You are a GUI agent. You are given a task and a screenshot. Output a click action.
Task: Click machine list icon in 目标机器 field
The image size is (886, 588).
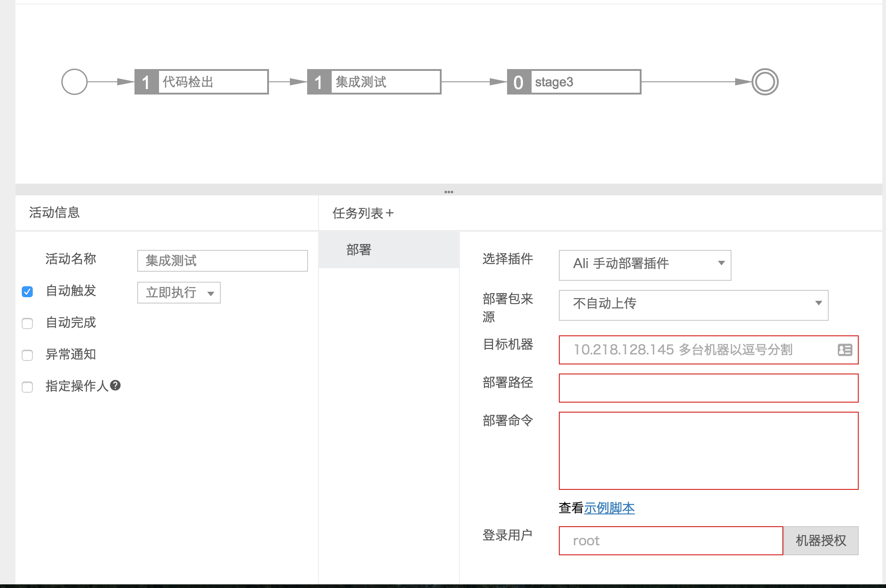point(845,350)
